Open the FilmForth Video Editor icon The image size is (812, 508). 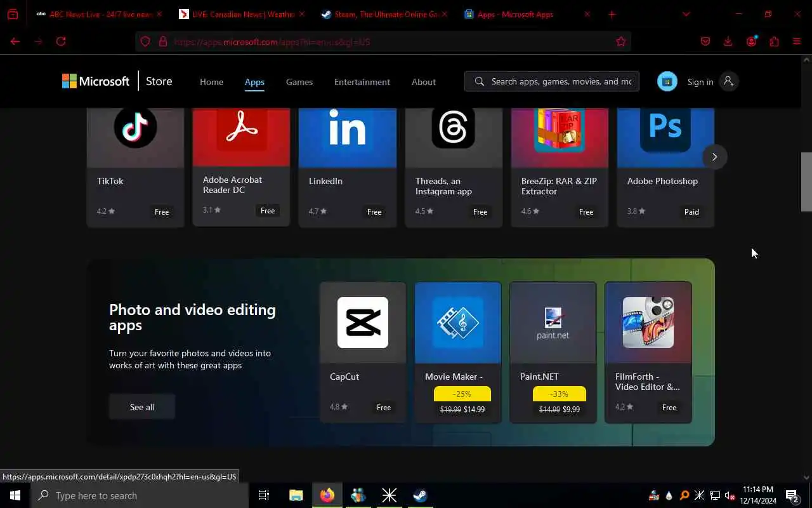648,323
